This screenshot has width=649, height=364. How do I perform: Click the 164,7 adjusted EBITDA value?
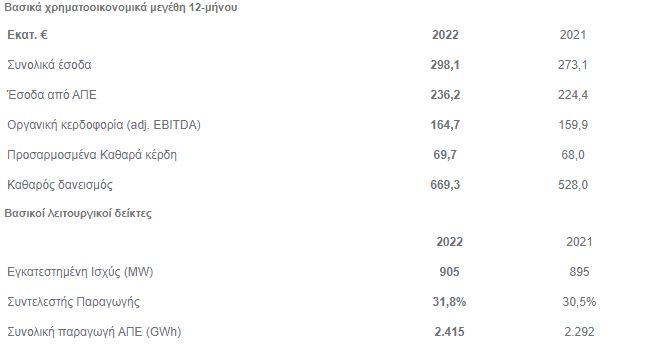(x=445, y=125)
